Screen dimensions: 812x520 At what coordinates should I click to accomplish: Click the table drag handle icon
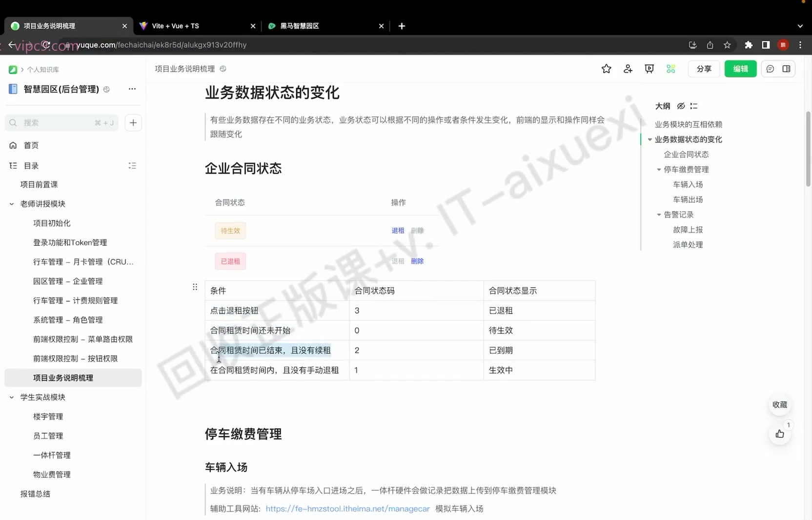(x=195, y=287)
